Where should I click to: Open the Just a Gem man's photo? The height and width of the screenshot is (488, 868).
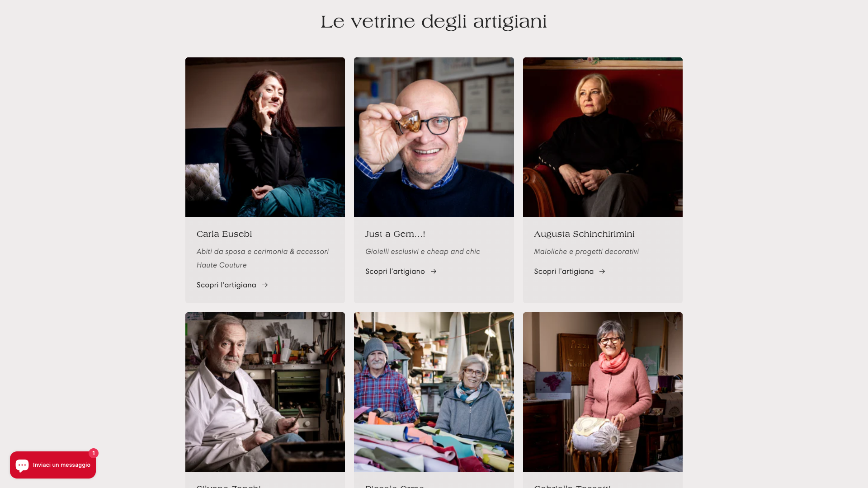tap(434, 137)
